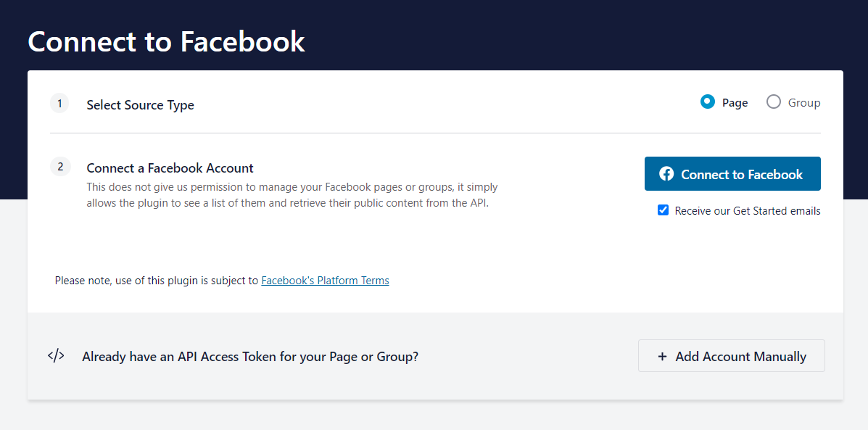The image size is (868, 430).
Task: Click the Select Source Type heading
Action: [140, 105]
